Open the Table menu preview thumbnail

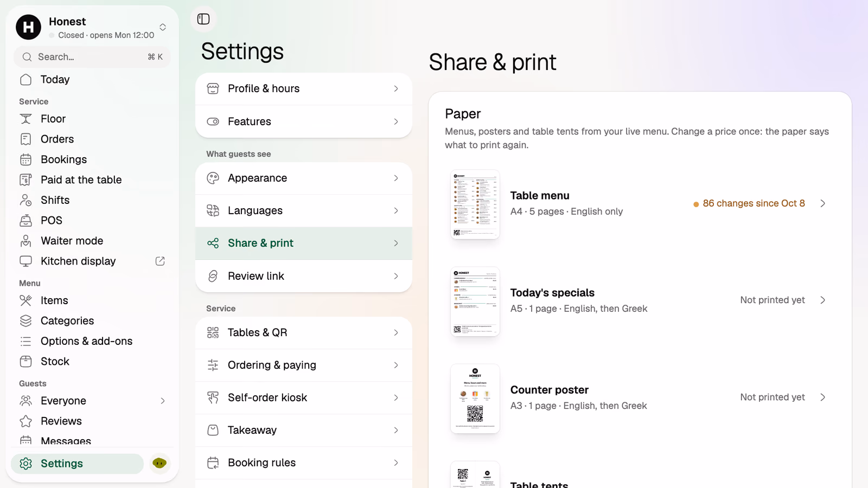[475, 204]
